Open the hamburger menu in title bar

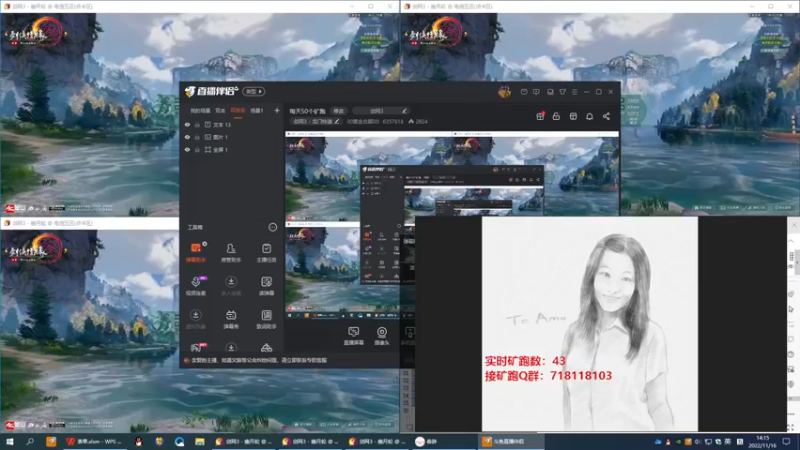574,92
